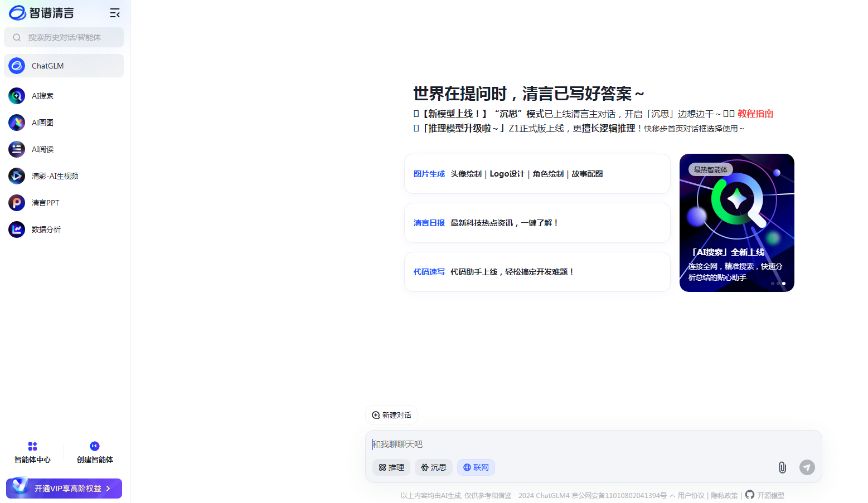Turn on 沉思 mode
The width and height of the screenshot is (868, 503).
tap(433, 467)
